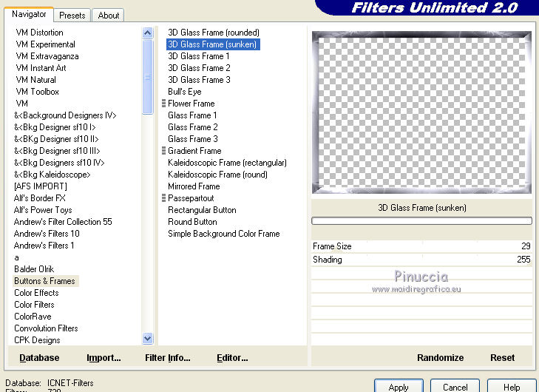Select Alf's Power Toys category

point(43,210)
